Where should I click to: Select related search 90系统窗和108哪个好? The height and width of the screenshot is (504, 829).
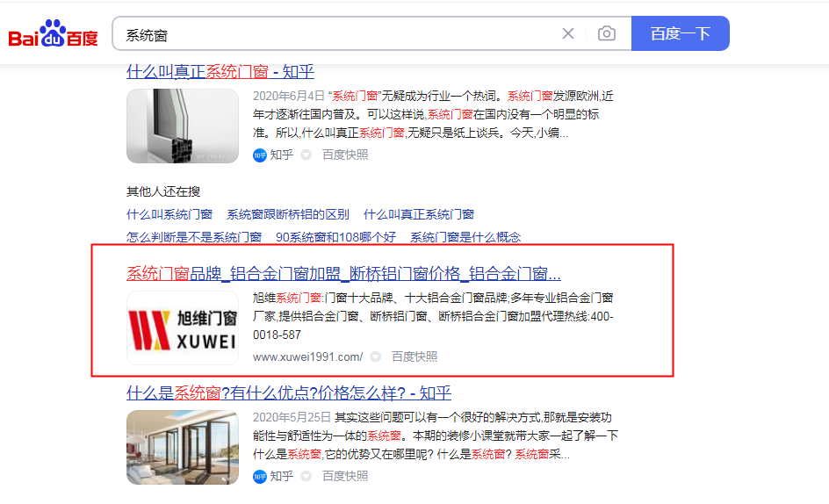[x=335, y=237]
